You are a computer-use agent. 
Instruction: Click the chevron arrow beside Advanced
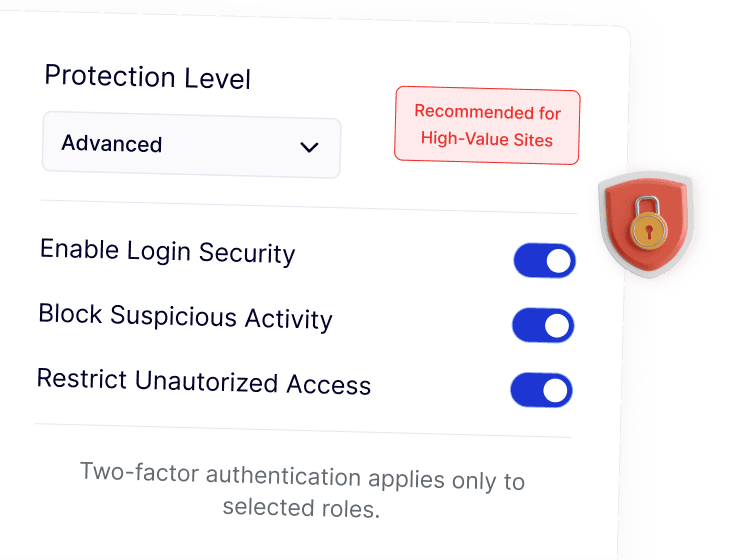coord(309,148)
